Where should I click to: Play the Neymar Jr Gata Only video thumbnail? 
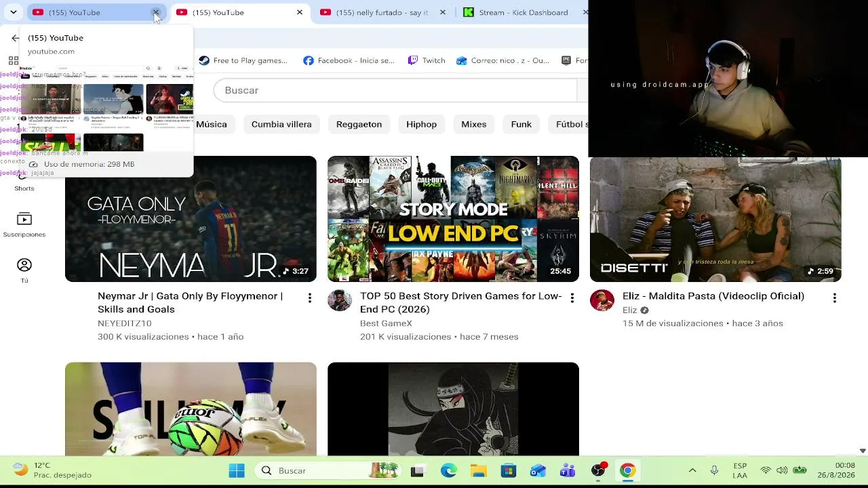191,219
